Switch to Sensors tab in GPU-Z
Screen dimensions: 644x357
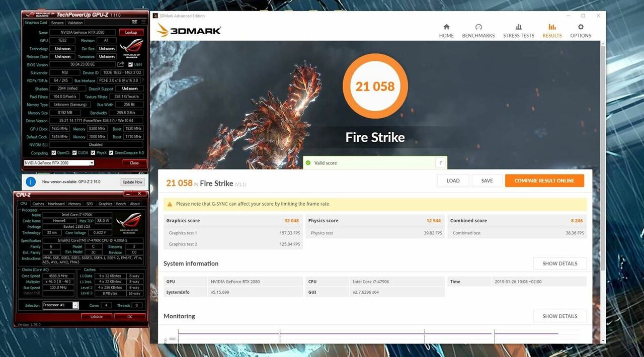[57, 23]
